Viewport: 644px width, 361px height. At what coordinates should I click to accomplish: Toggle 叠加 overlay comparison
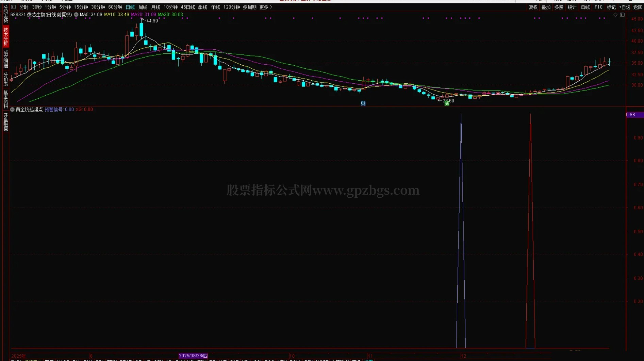(546, 7)
